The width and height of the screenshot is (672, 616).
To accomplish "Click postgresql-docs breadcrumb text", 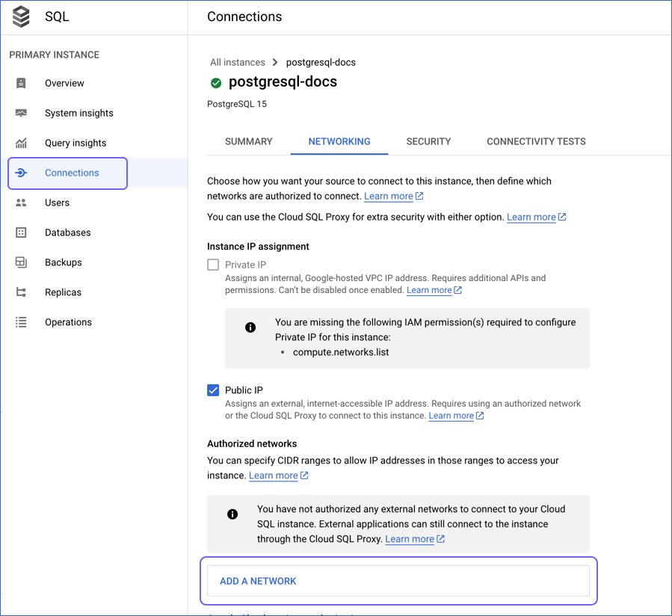I will 321,63.
